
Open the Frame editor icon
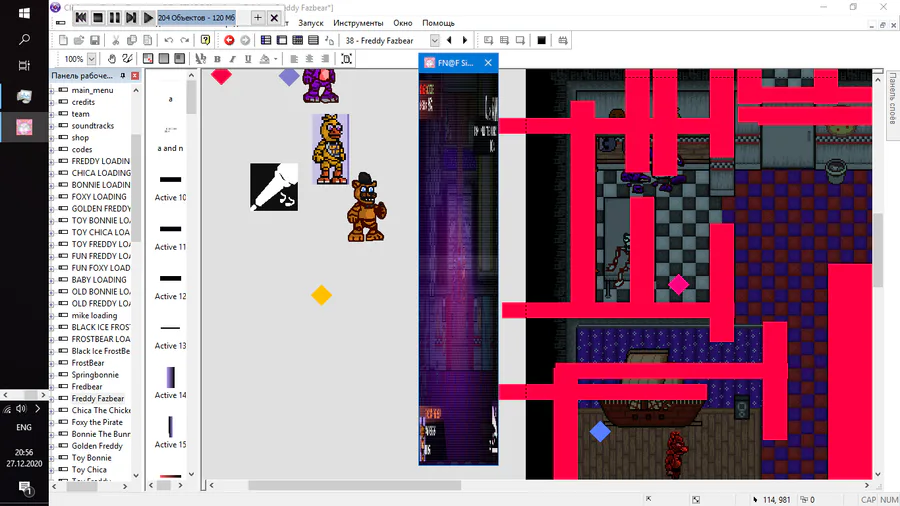pos(282,40)
